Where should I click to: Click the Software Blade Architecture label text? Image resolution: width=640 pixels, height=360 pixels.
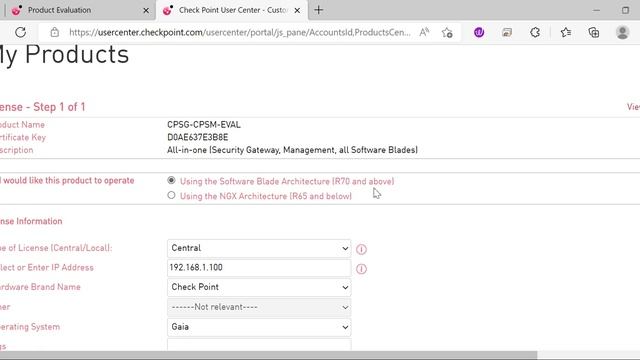pos(287,181)
